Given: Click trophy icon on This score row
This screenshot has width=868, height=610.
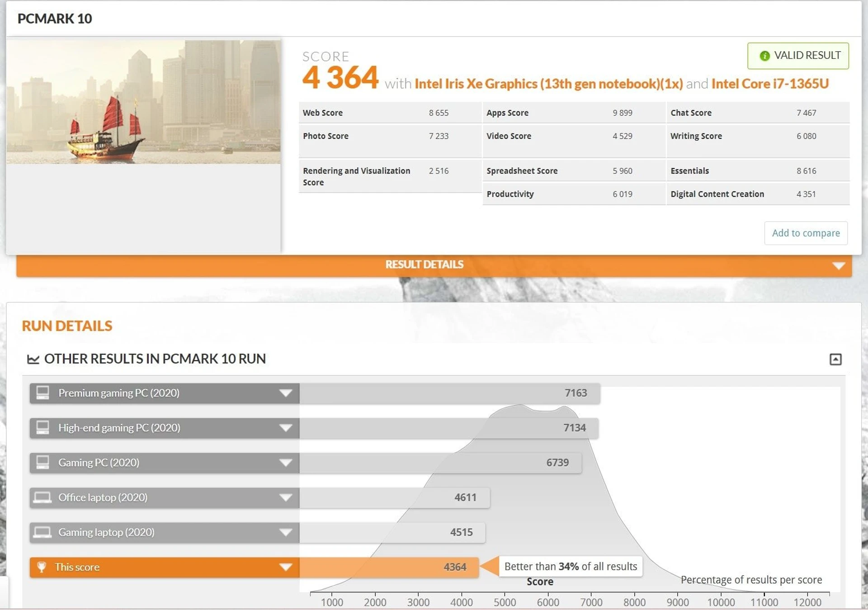Looking at the screenshot, I should coord(42,567).
